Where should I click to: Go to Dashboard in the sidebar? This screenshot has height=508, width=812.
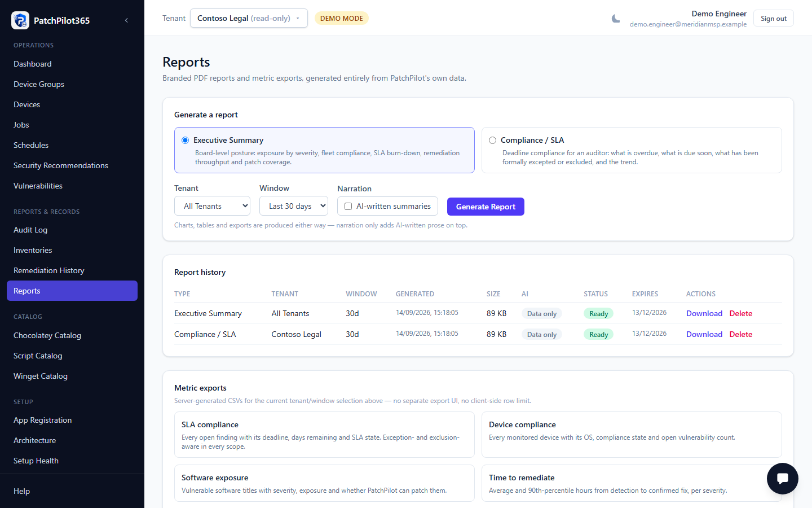[72, 64]
